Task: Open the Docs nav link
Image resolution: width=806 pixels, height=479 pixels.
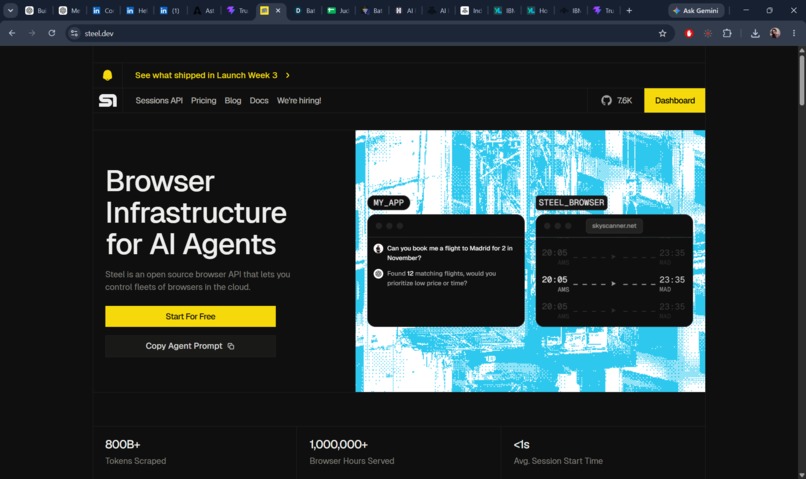Action: tap(259, 101)
